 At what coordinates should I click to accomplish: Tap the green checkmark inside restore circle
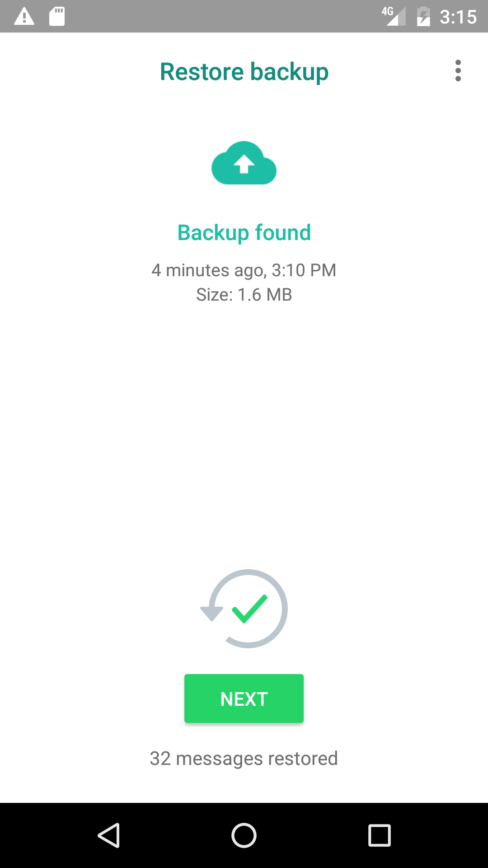249,609
